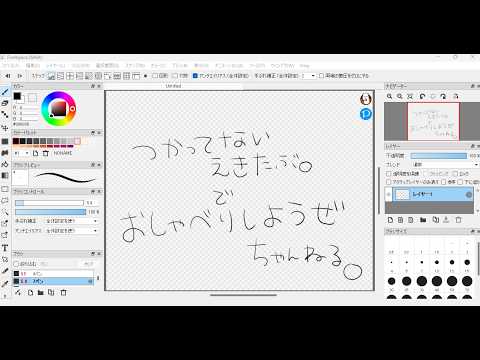Screen dimensions: 480x360
Task: Switch to the Untitled canvas tab
Action: click(x=173, y=86)
